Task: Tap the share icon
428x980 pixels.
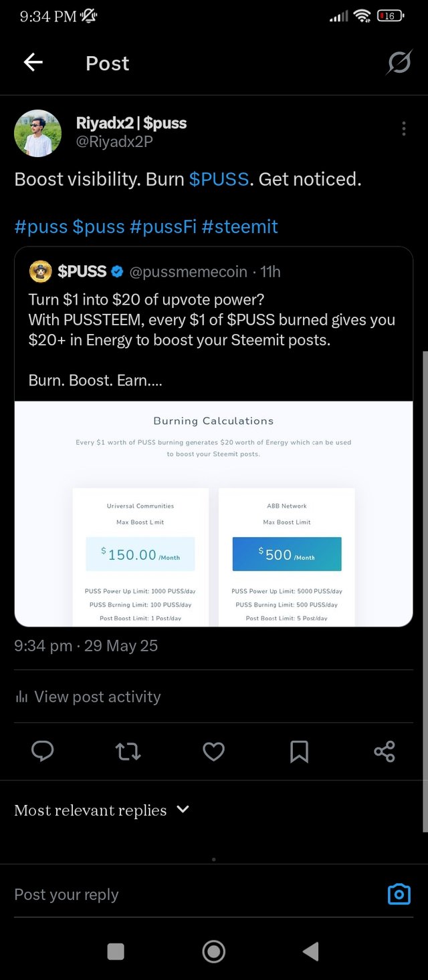Action: point(385,752)
